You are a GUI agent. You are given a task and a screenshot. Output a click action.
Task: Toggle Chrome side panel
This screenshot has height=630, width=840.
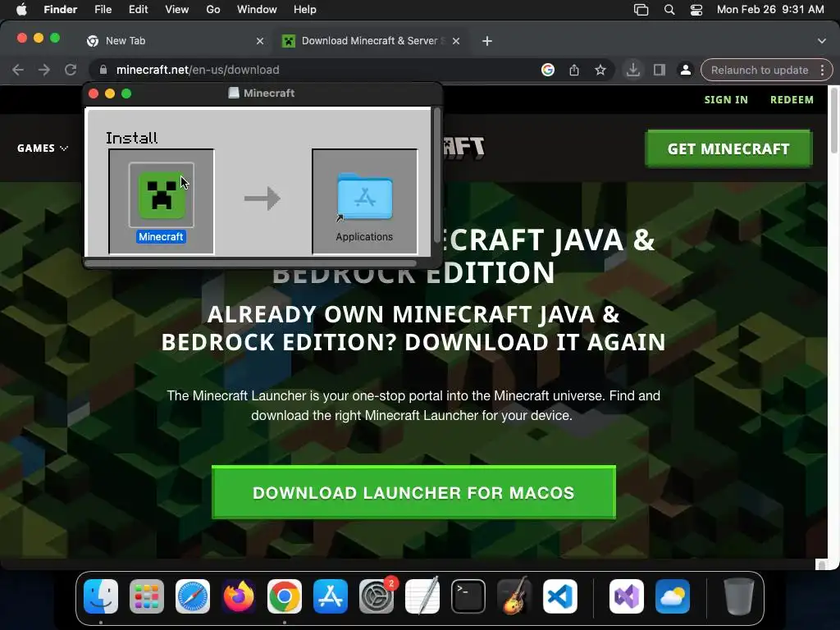tap(660, 71)
